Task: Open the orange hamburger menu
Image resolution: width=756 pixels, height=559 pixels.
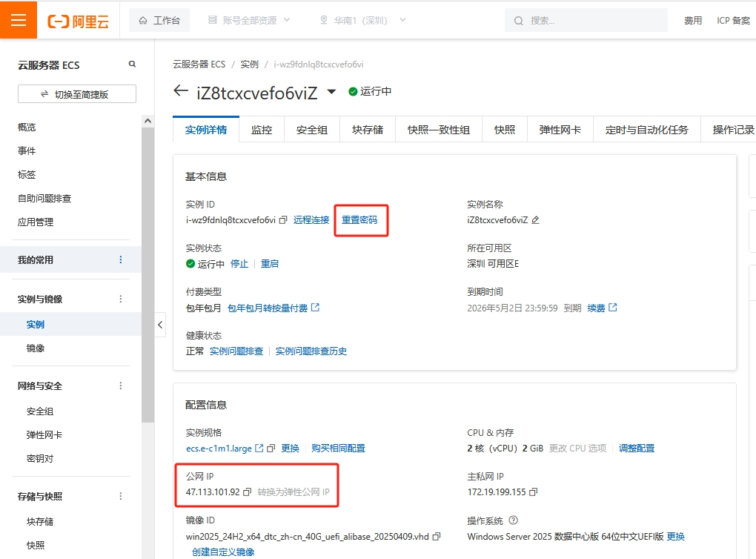Action: tap(19, 20)
